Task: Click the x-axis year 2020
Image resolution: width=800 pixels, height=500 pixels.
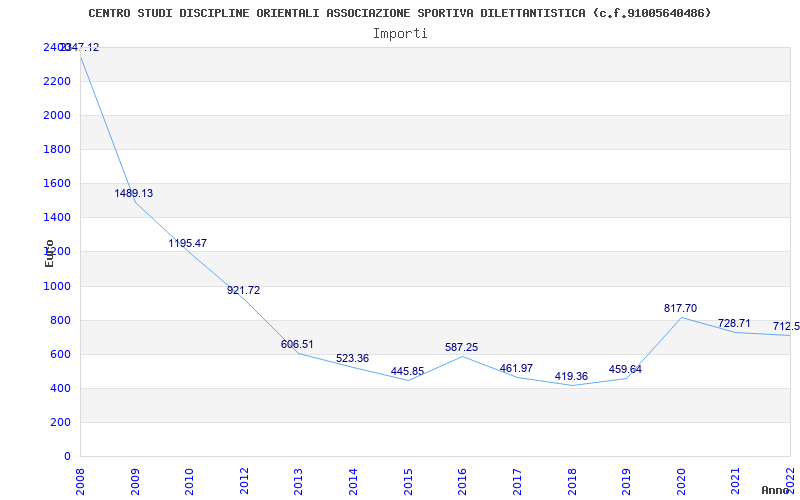Action: 681,481
